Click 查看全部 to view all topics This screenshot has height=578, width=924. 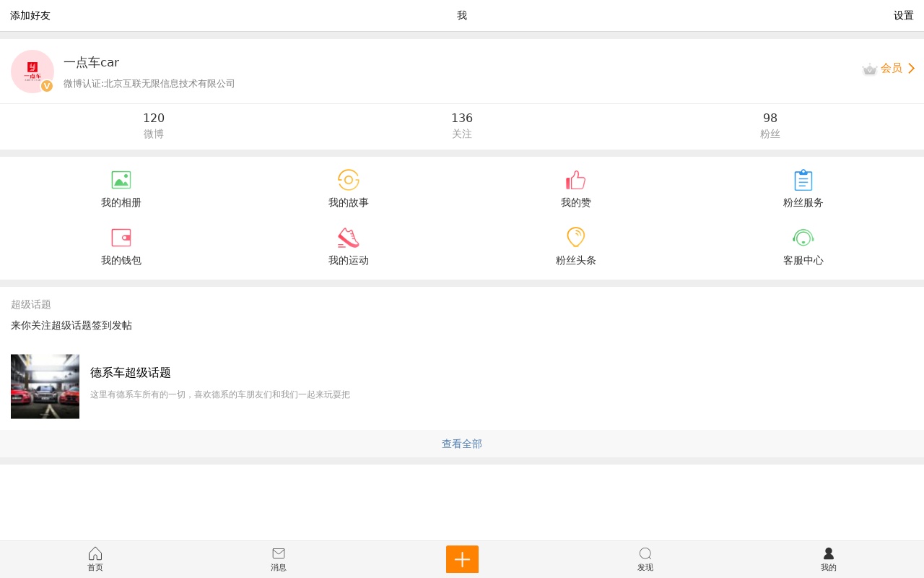pos(462,444)
